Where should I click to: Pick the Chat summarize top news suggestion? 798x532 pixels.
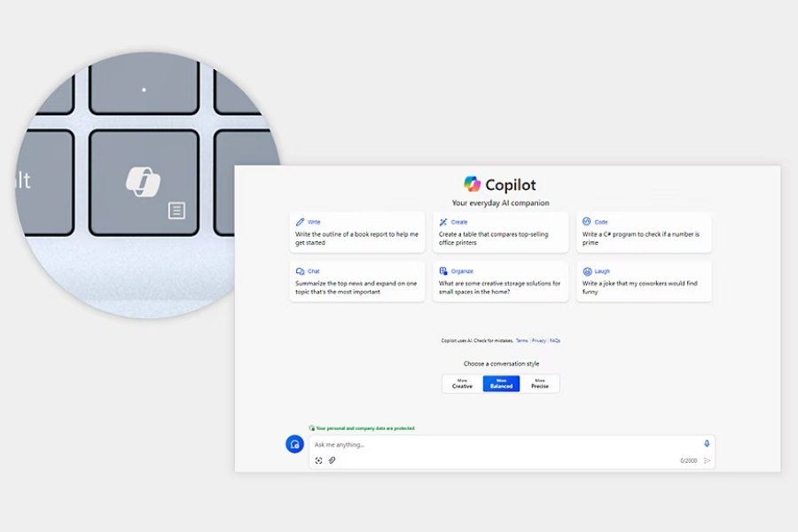[x=356, y=282]
